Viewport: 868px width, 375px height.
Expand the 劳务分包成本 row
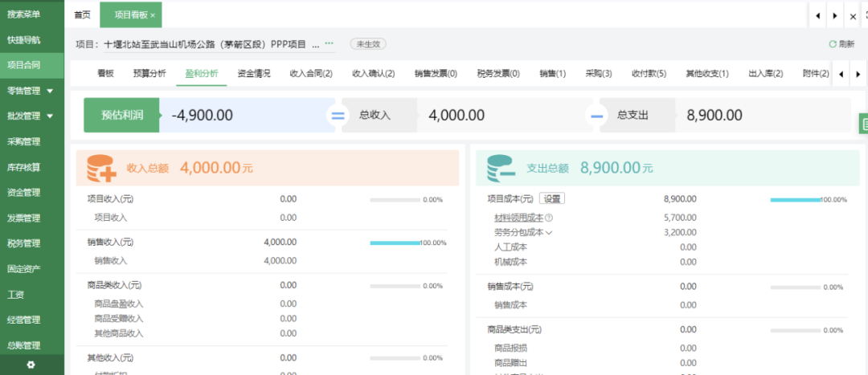coord(549,233)
